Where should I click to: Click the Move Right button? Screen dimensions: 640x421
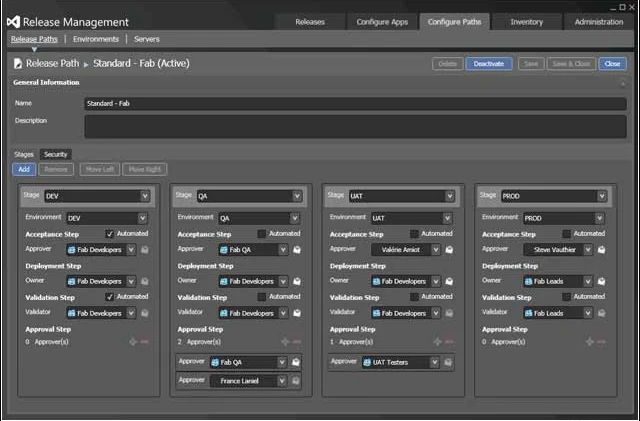145,169
